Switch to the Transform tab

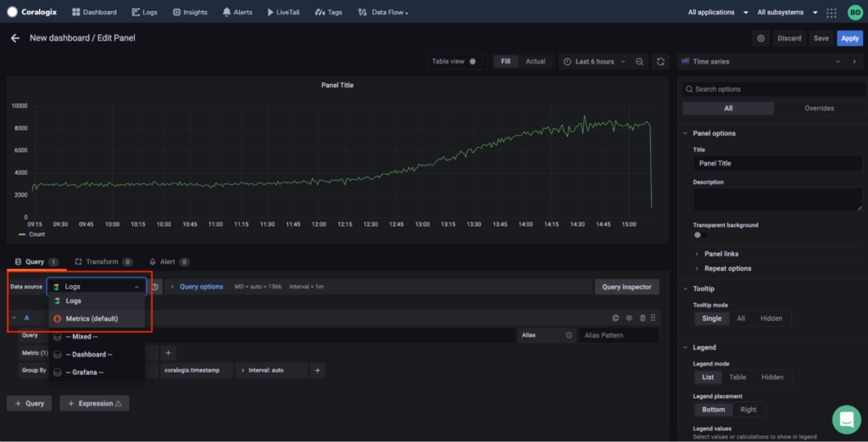[x=103, y=261]
